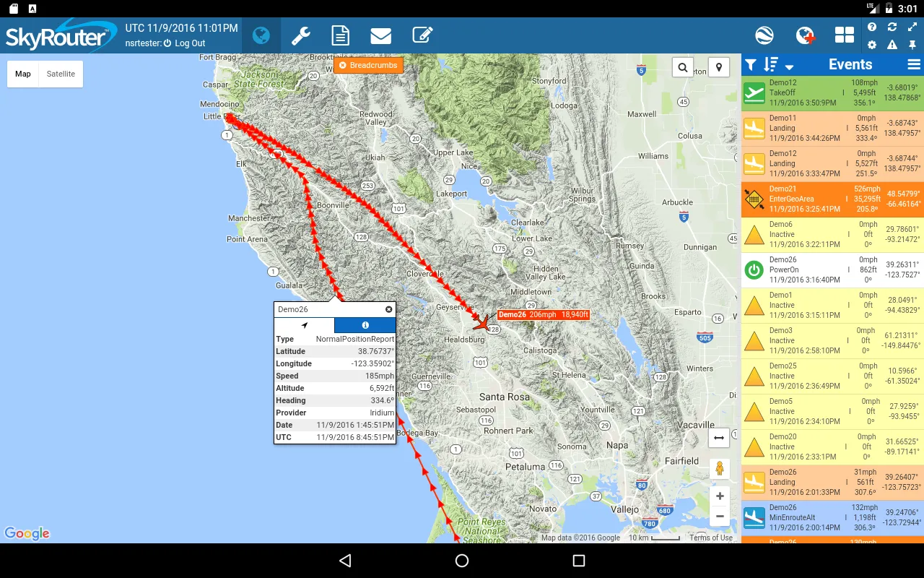Click the Google Earth globe icon
The height and width of the screenshot is (578, 924).
click(x=765, y=35)
